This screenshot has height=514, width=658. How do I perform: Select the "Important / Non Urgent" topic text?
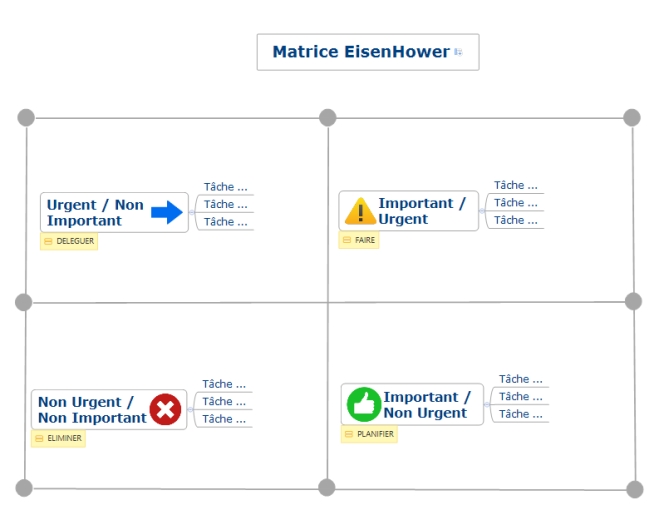(426, 405)
